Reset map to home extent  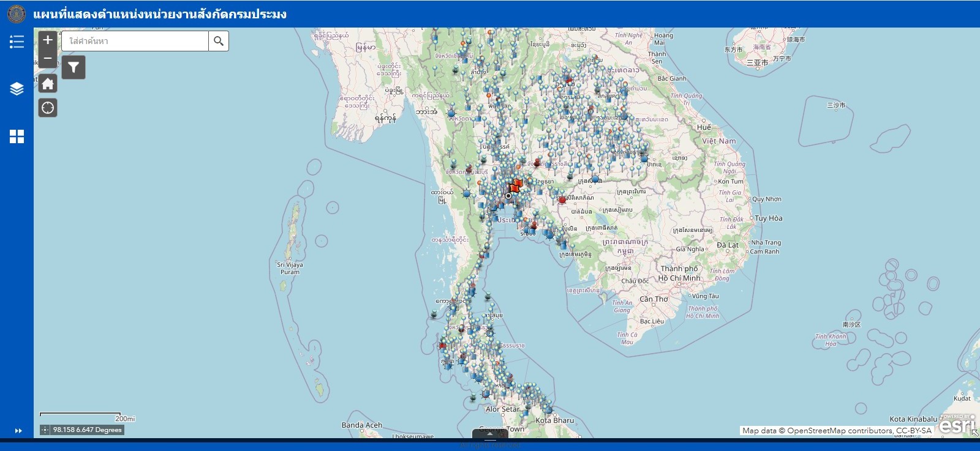(48, 84)
